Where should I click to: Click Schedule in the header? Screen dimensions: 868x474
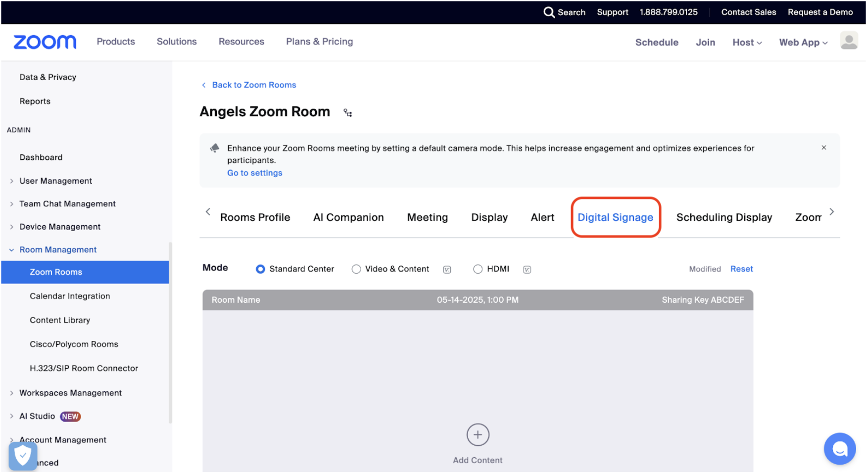tap(657, 43)
